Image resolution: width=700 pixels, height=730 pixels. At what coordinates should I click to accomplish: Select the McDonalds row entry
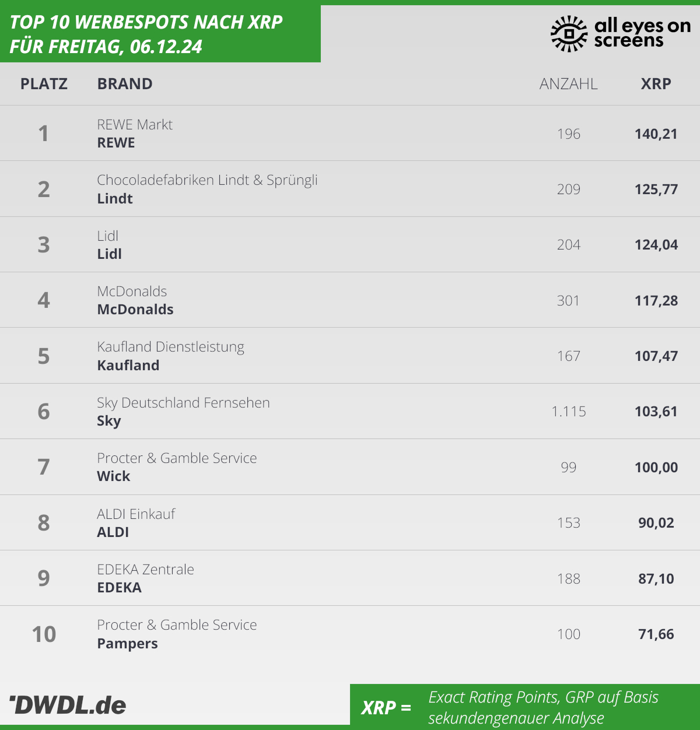coord(350,300)
